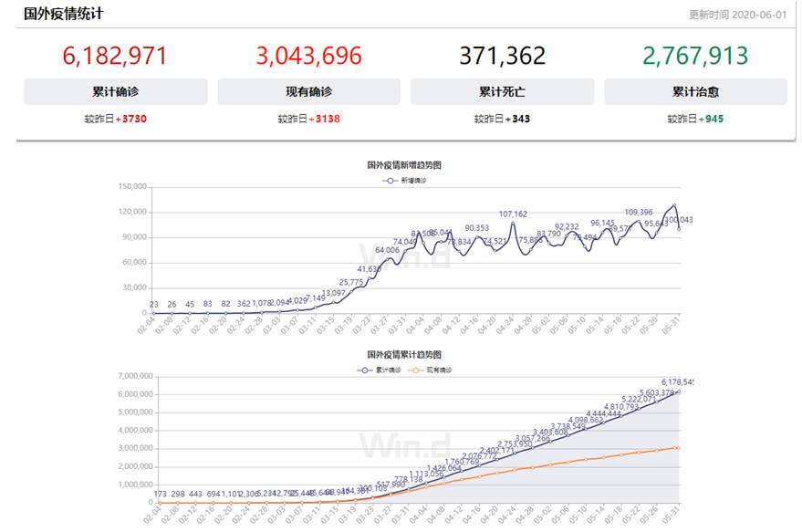The width and height of the screenshot is (802, 532).
Task: Click the 国外疫情新增趋势图 chart title
Action: pyautogui.click(x=404, y=165)
